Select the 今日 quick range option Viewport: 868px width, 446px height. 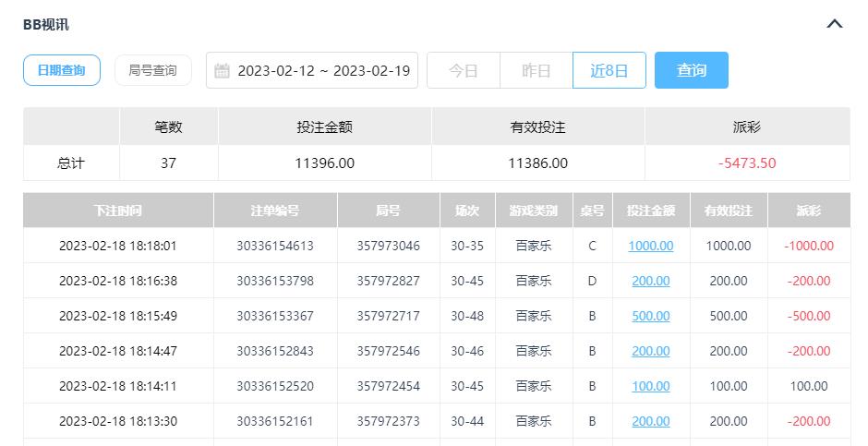(463, 71)
